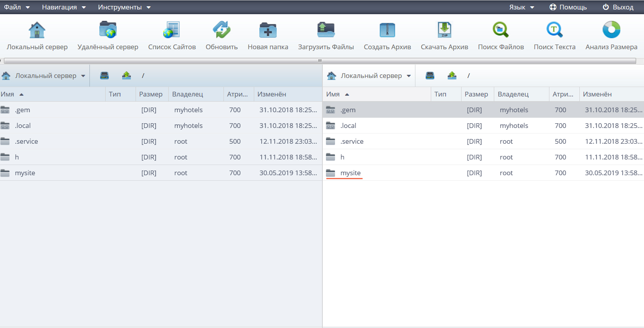Click myhotels owner of .local, left panel

click(188, 126)
